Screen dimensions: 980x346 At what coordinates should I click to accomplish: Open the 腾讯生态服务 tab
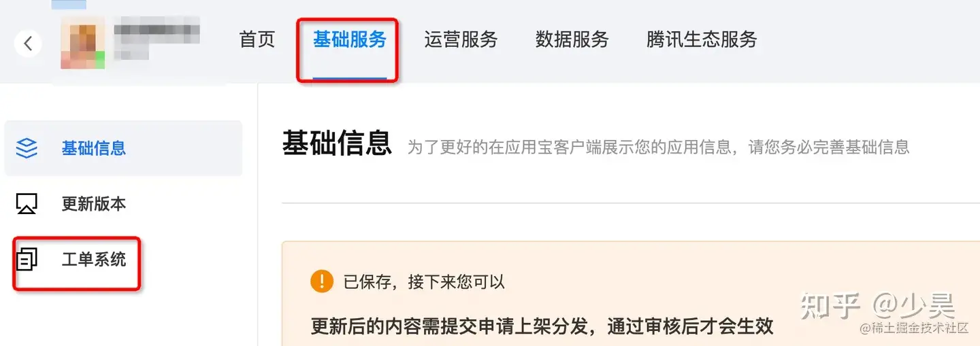coord(702,39)
